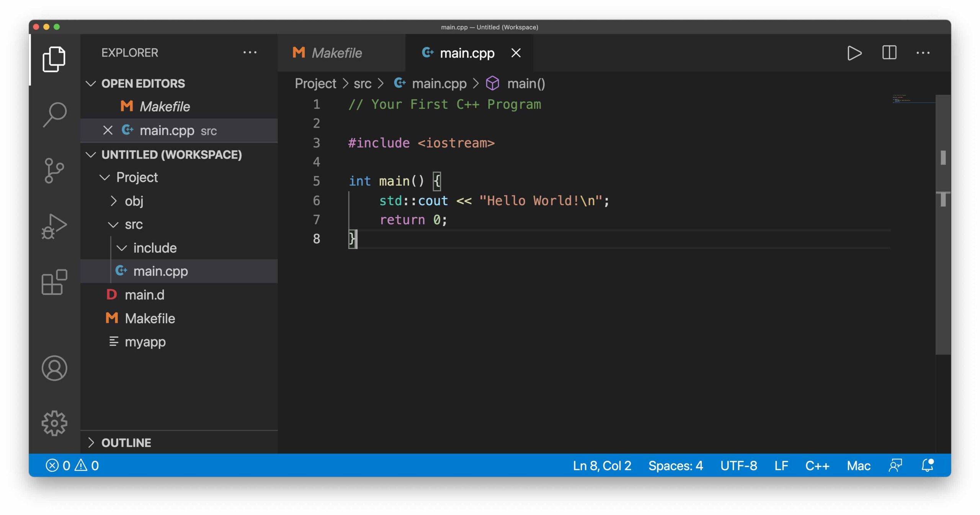980x515 pixels.
Task: Split the editor to the right
Action: click(x=889, y=53)
